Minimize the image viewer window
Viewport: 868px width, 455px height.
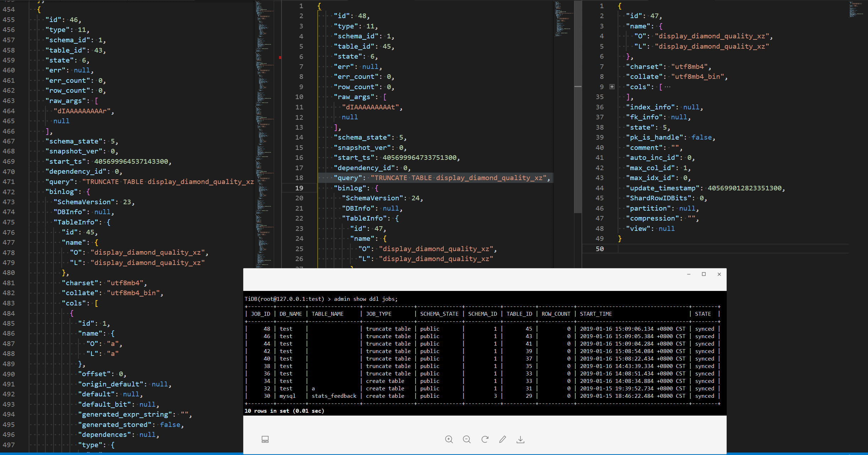coord(689,274)
